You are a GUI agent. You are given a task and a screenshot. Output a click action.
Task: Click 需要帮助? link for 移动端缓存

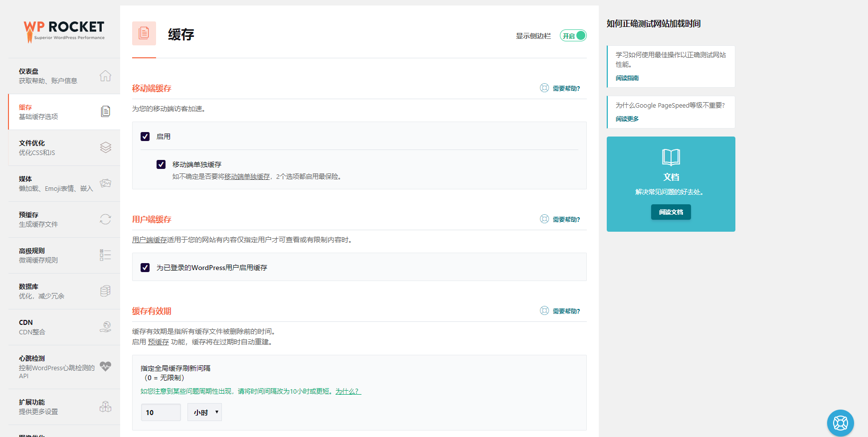point(566,88)
